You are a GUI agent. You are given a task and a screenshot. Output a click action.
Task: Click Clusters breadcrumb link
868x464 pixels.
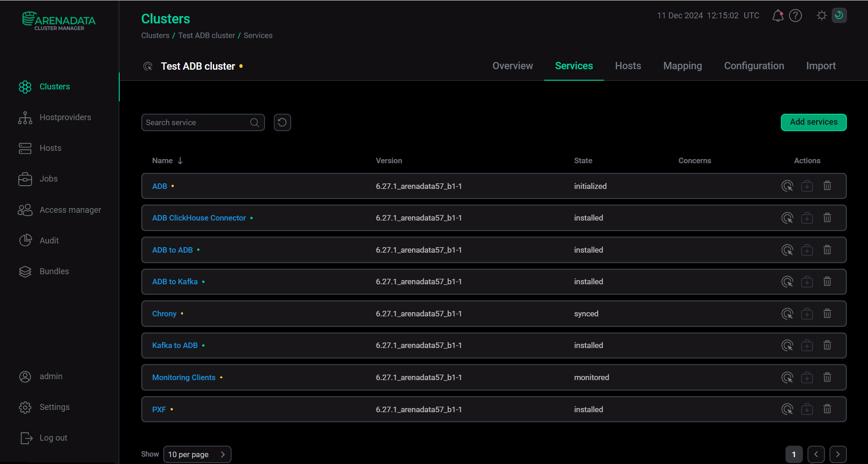point(155,35)
